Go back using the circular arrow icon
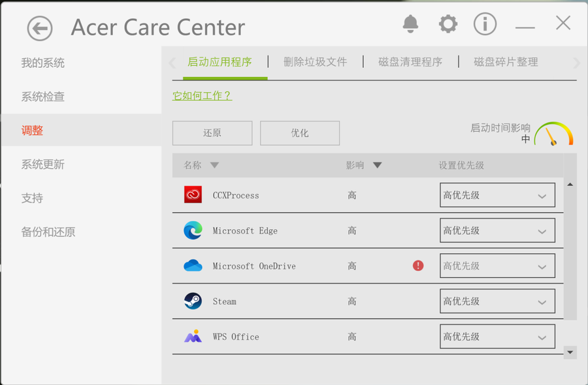Viewport: 588px width, 385px height. click(40, 28)
